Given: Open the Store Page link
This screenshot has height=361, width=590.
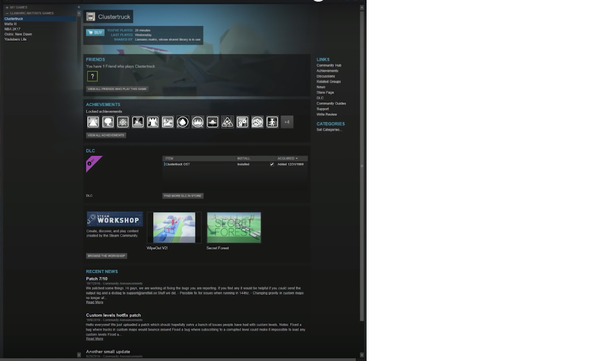Looking at the screenshot, I should tap(325, 93).
